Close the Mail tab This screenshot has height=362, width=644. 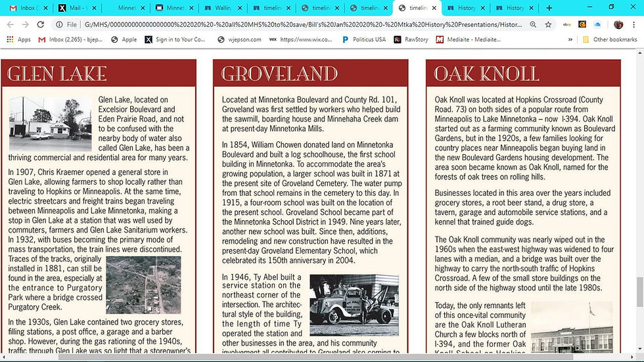[x=94, y=8]
